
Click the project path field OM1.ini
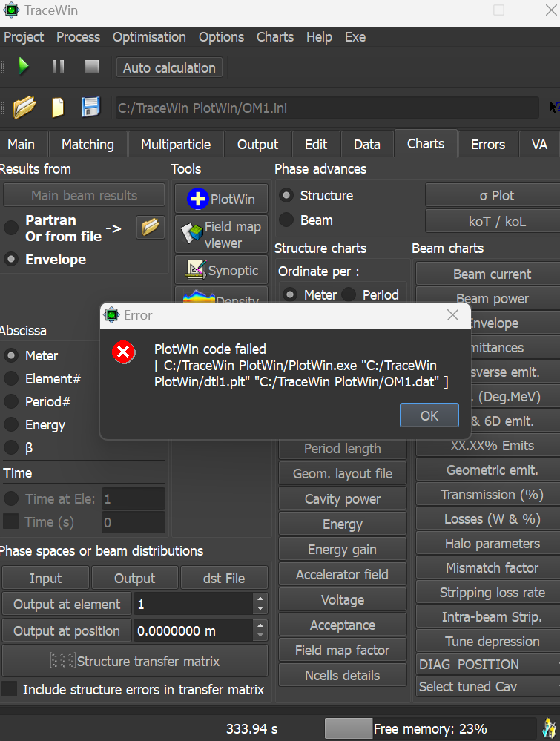[x=327, y=108]
